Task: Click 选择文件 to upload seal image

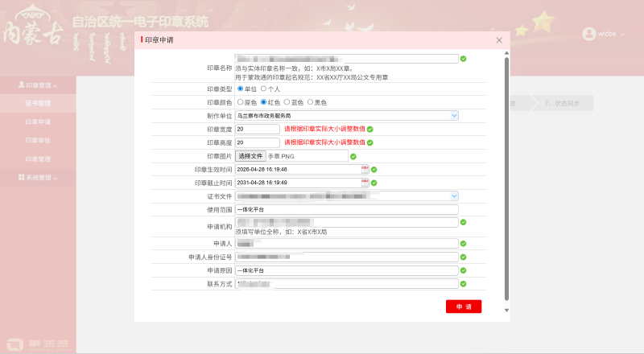Action: (250, 156)
